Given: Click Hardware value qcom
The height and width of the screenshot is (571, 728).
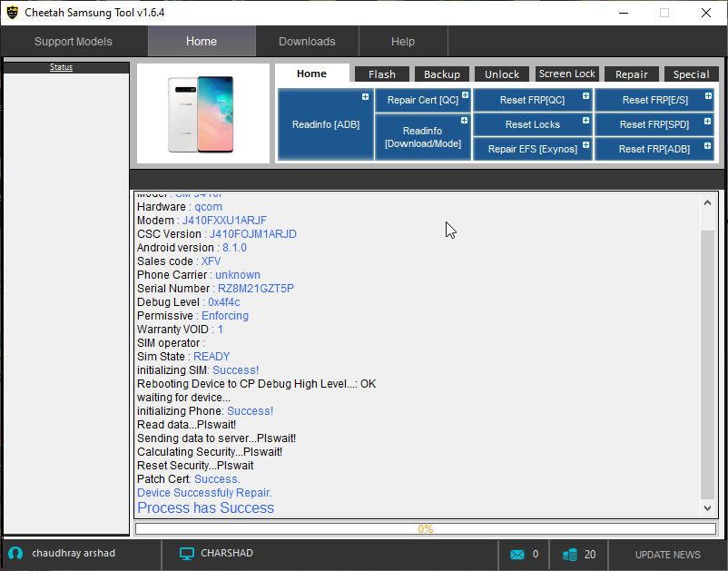Looking at the screenshot, I should [x=208, y=207].
